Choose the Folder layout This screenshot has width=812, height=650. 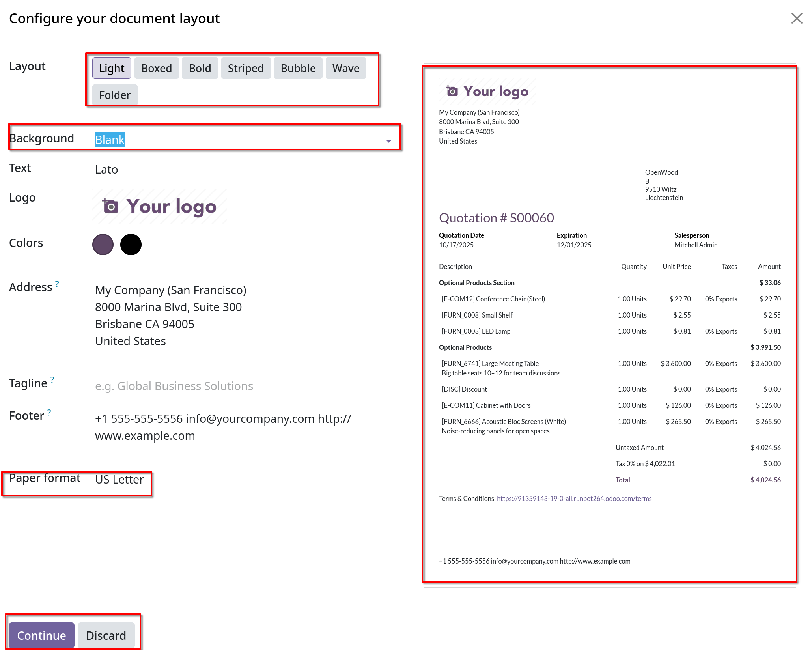(x=115, y=95)
